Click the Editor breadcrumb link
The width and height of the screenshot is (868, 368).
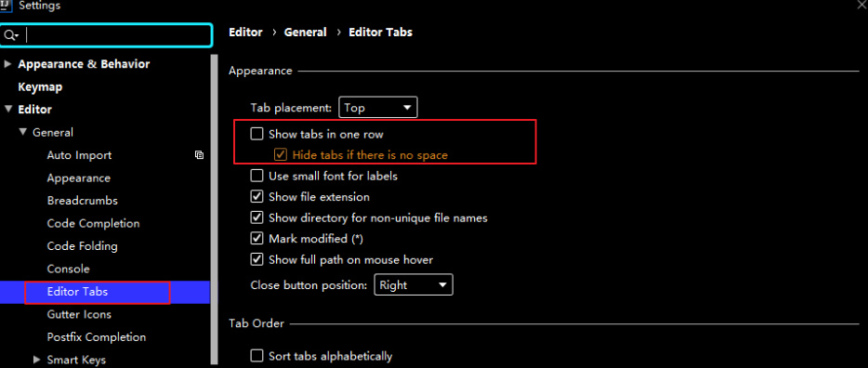245,33
